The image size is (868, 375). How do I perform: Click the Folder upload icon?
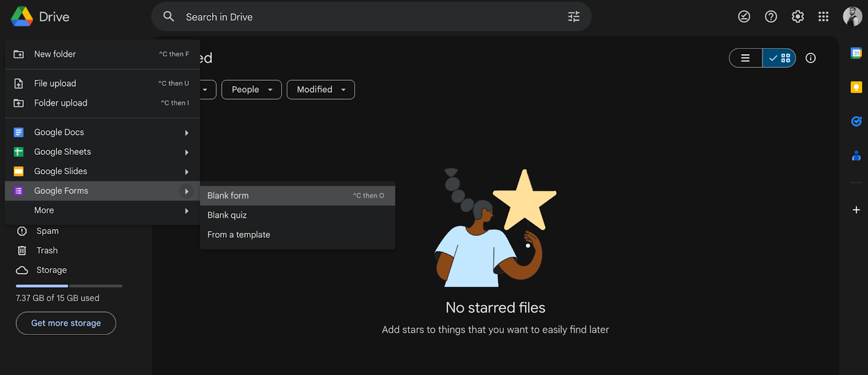click(18, 103)
